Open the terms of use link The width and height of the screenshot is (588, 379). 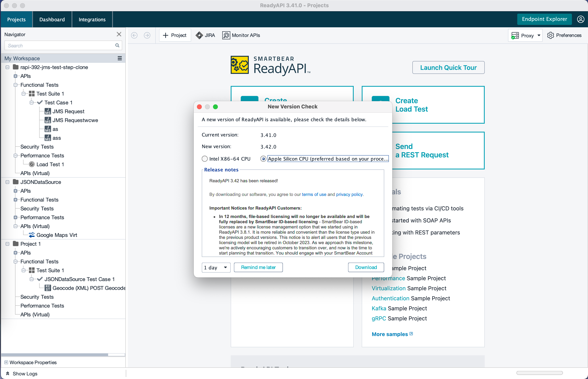point(314,195)
